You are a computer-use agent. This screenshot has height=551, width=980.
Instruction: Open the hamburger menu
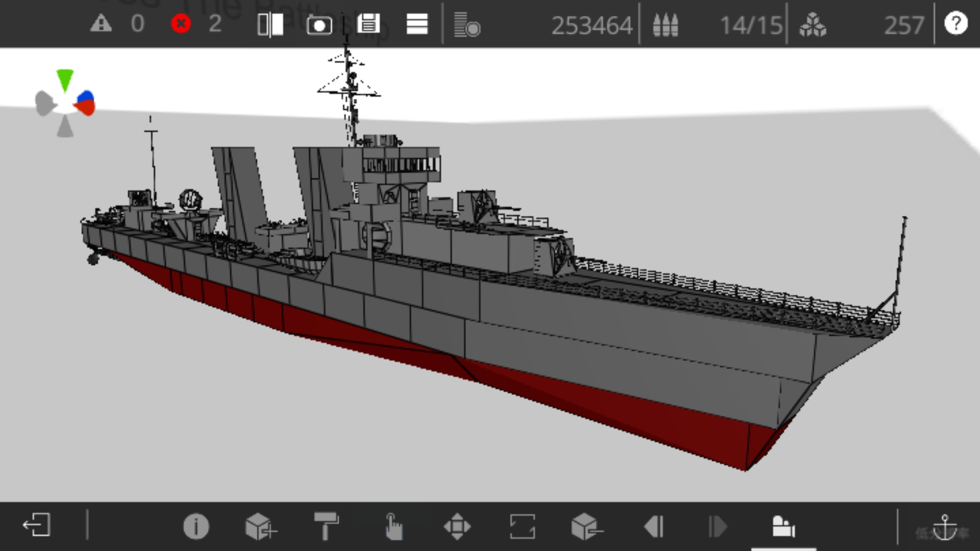click(x=417, y=24)
